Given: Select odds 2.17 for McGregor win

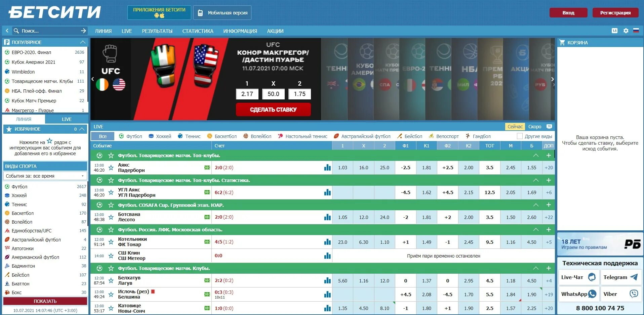Looking at the screenshot, I should [x=247, y=94].
